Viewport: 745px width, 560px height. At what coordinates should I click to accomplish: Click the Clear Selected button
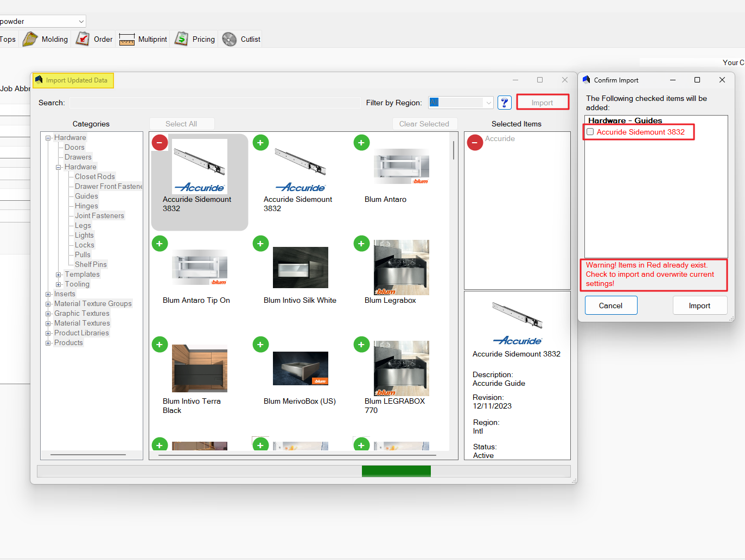point(424,124)
